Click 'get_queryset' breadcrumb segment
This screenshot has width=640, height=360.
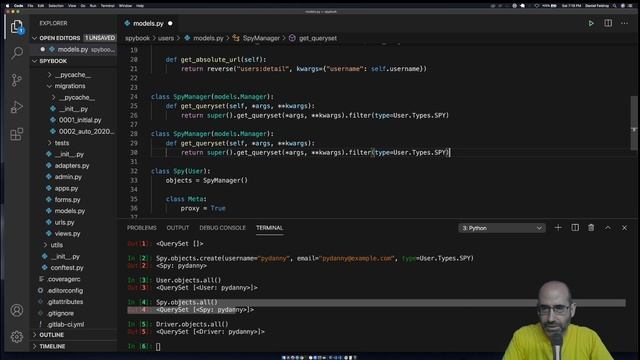click(x=318, y=38)
